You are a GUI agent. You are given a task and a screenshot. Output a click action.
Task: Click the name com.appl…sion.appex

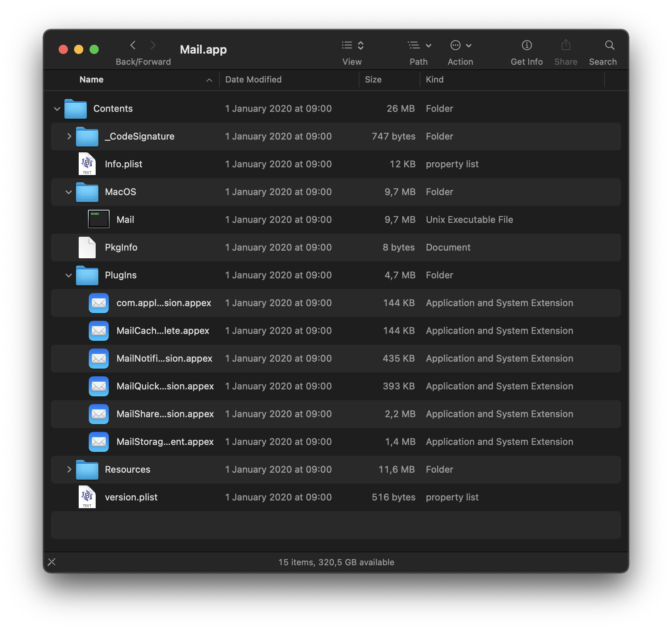coord(164,303)
